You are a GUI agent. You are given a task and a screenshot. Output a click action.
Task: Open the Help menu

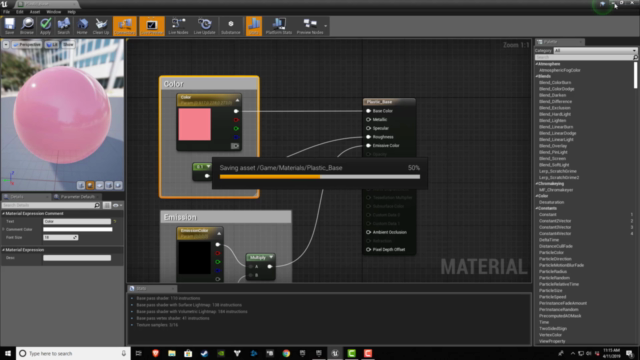tap(71, 12)
